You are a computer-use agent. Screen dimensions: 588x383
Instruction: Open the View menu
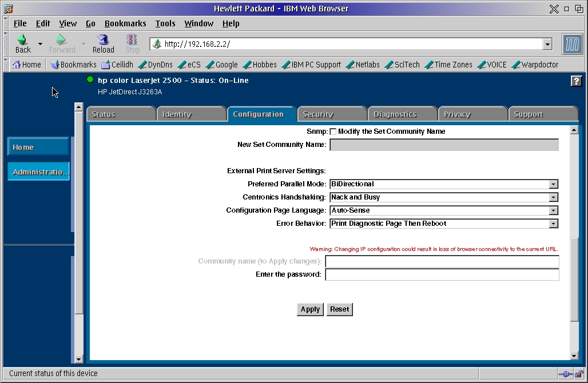pyautogui.click(x=68, y=23)
